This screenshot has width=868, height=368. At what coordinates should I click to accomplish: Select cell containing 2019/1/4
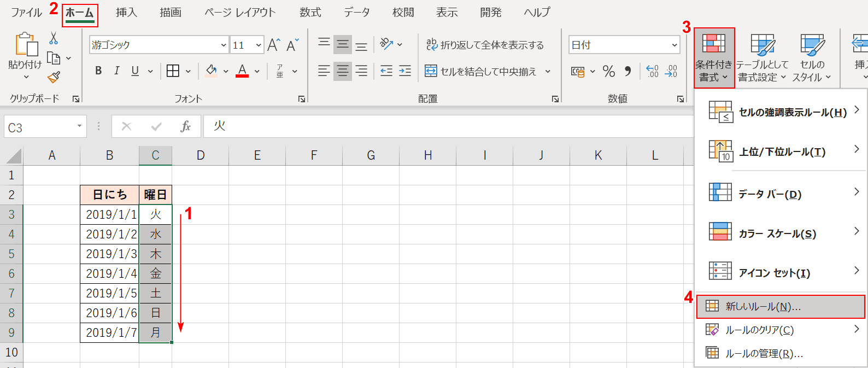tap(110, 273)
